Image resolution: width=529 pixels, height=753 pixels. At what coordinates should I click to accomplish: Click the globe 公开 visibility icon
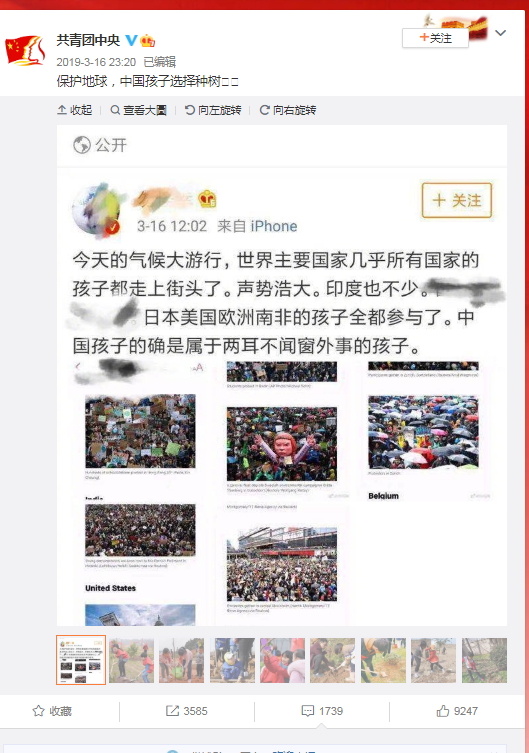pos(82,145)
